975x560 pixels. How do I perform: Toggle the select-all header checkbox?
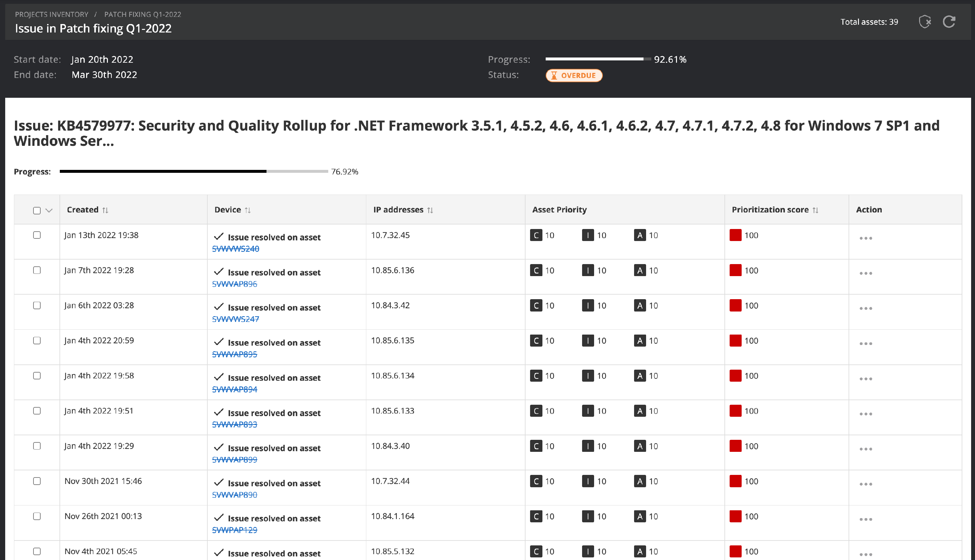(37, 210)
